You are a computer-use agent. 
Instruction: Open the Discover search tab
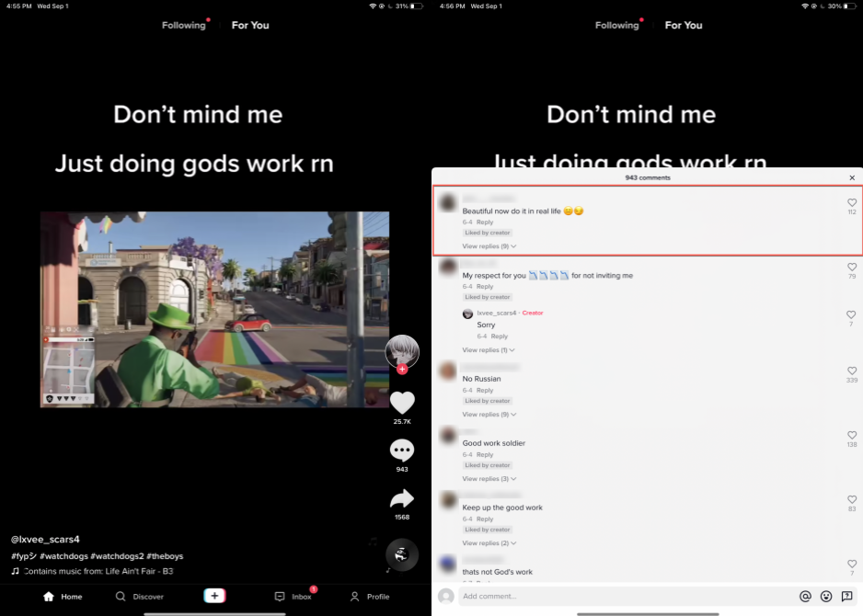pyautogui.click(x=140, y=596)
